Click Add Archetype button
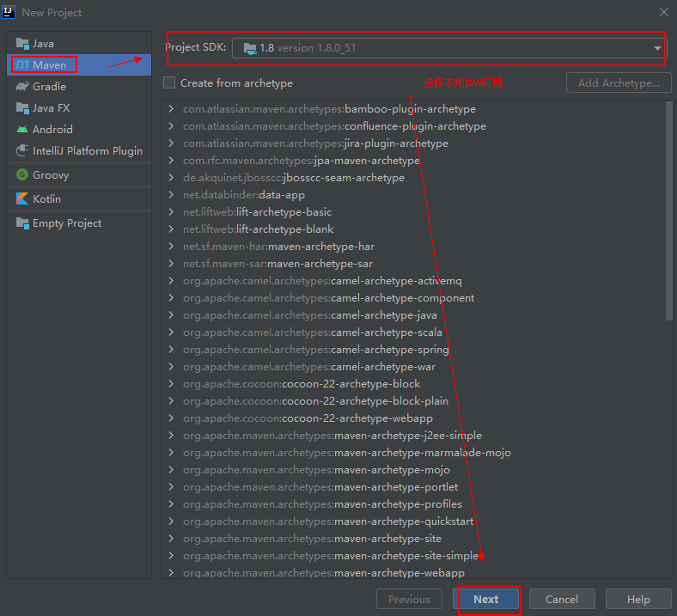The width and height of the screenshot is (677, 616). [x=619, y=82]
